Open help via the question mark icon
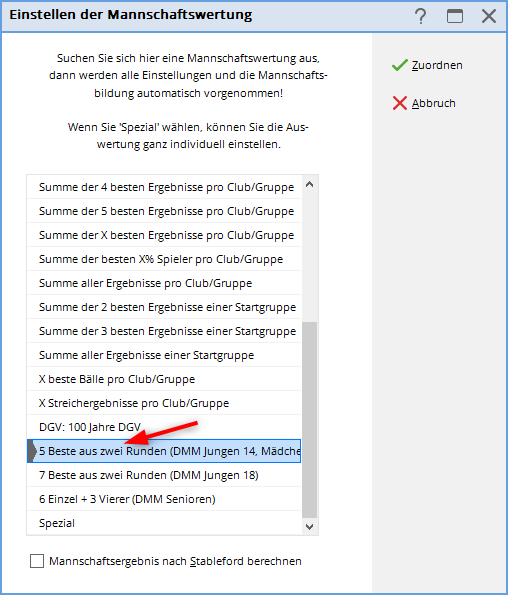The height and width of the screenshot is (595, 508). click(x=420, y=16)
